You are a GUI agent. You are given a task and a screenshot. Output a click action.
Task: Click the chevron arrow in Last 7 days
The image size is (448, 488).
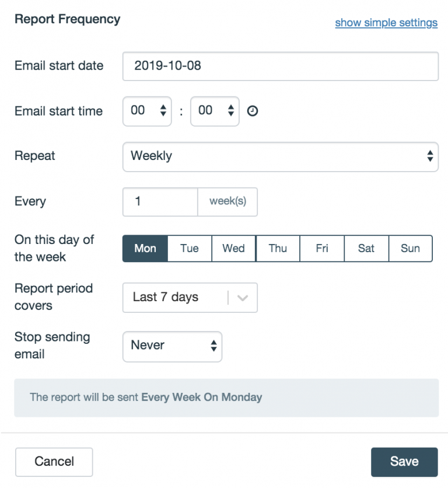coord(243,298)
